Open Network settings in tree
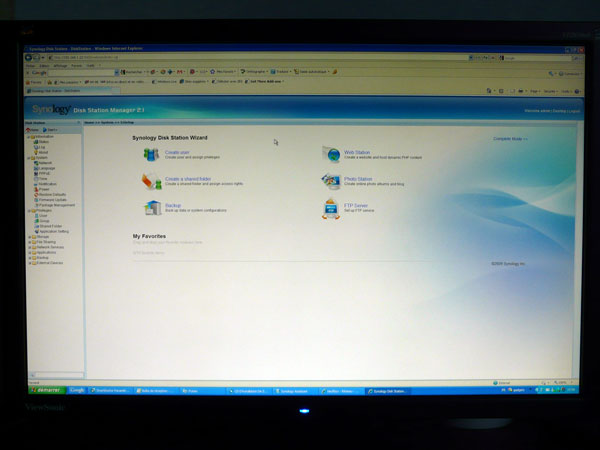The image size is (600, 450). [43, 163]
